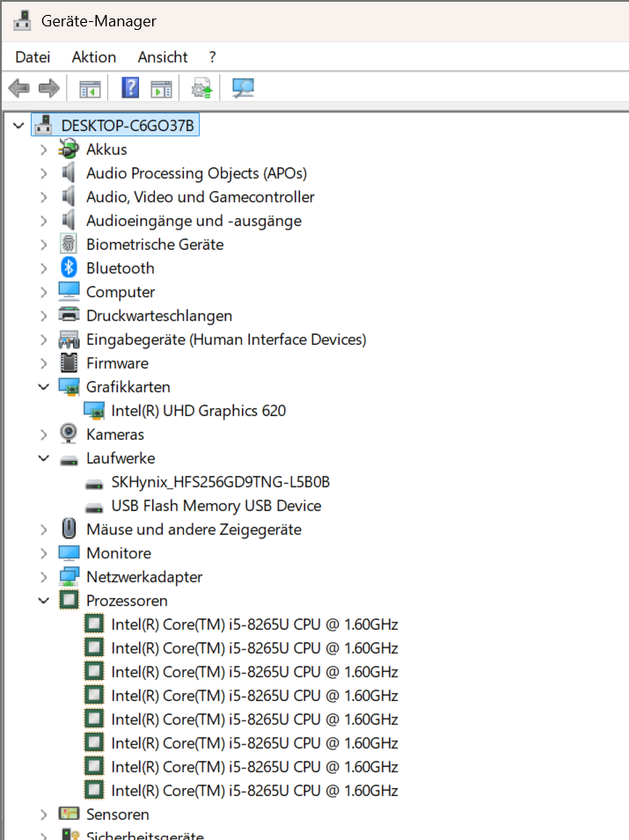The height and width of the screenshot is (840, 629).
Task: Click the Forward arrow toolbar icon
Action: click(49, 88)
